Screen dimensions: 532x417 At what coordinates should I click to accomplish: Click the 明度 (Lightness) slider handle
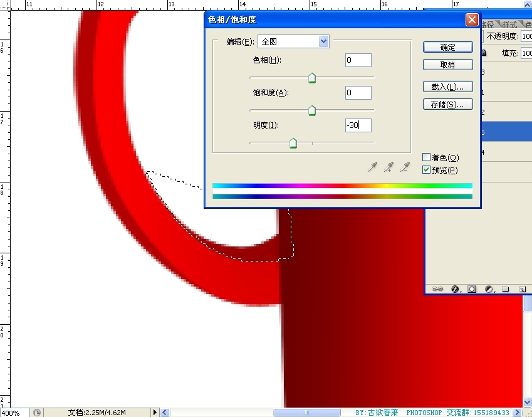pos(293,144)
